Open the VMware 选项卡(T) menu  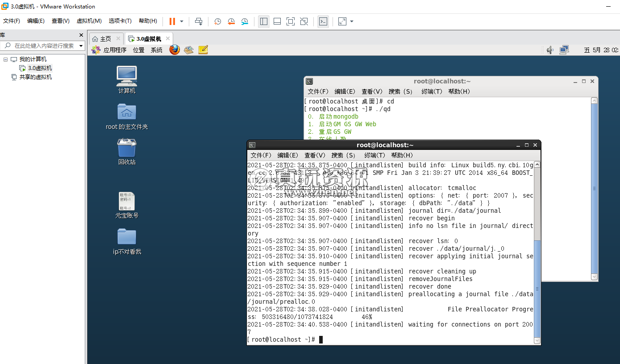click(x=120, y=21)
